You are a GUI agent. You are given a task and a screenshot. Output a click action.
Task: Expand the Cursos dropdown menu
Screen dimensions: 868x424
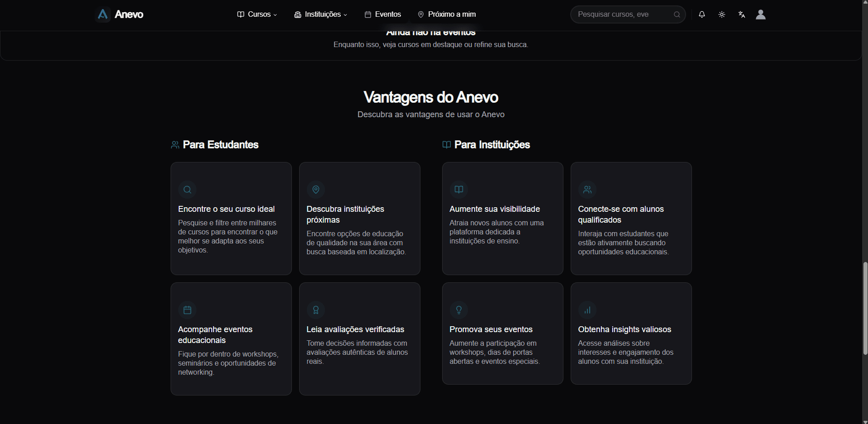tap(256, 14)
